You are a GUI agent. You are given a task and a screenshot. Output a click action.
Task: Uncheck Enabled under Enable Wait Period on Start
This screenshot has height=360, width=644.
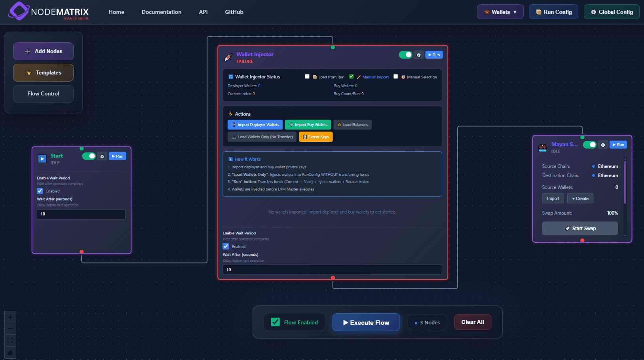coord(40,190)
